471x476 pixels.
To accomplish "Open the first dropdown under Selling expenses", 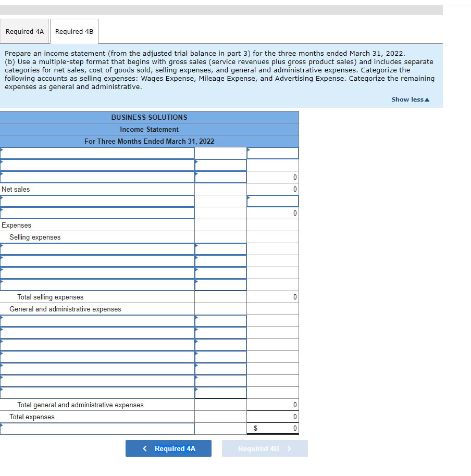I will 97,248.
